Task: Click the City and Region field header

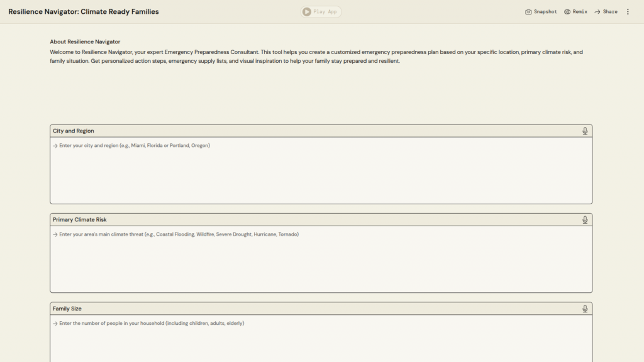Action: pos(74,131)
